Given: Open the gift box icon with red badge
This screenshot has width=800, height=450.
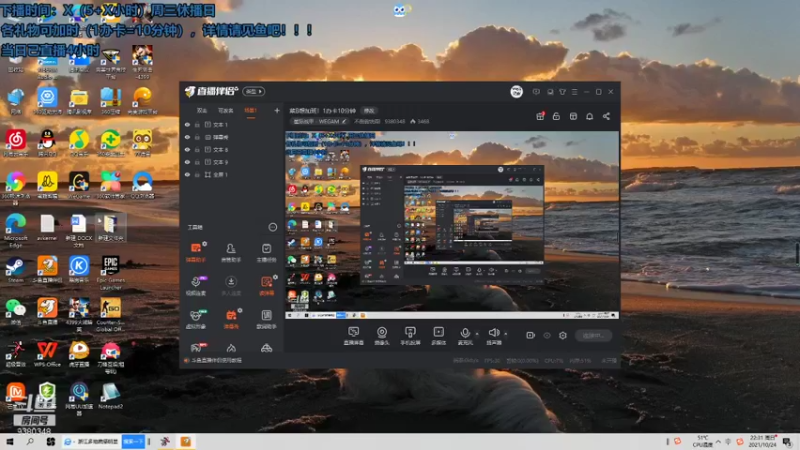Looking at the screenshot, I should pos(540,116).
